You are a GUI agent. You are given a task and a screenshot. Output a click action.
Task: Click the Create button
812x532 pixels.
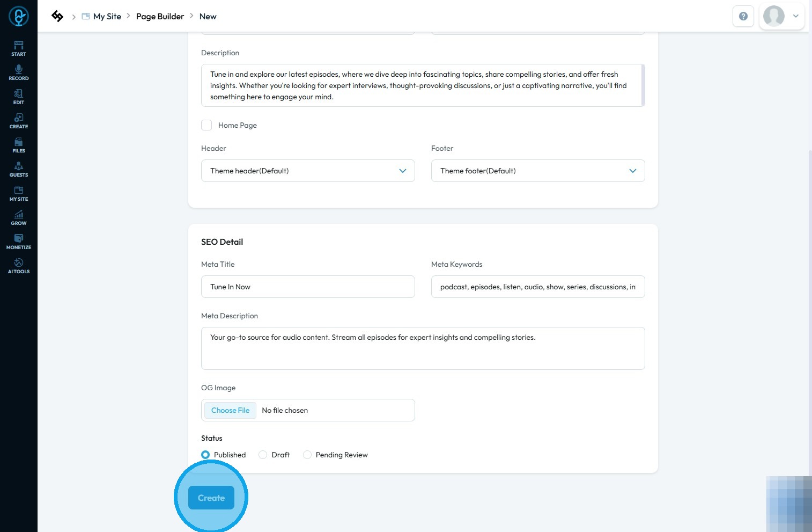pyautogui.click(x=211, y=498)
